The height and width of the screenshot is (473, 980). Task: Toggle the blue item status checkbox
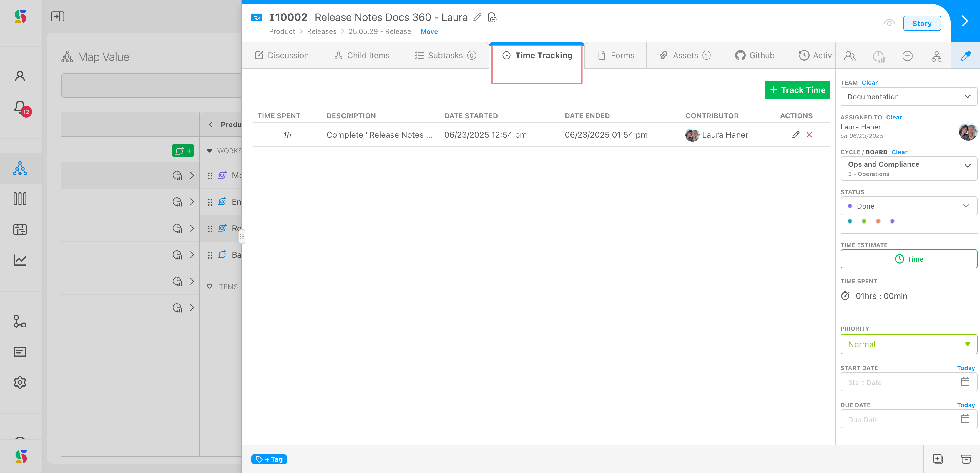point(257,17)
